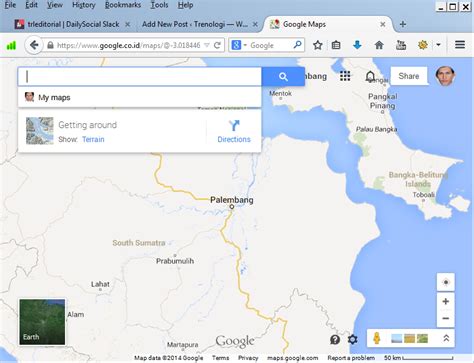Click the browser URL address field

coord(128,45)
